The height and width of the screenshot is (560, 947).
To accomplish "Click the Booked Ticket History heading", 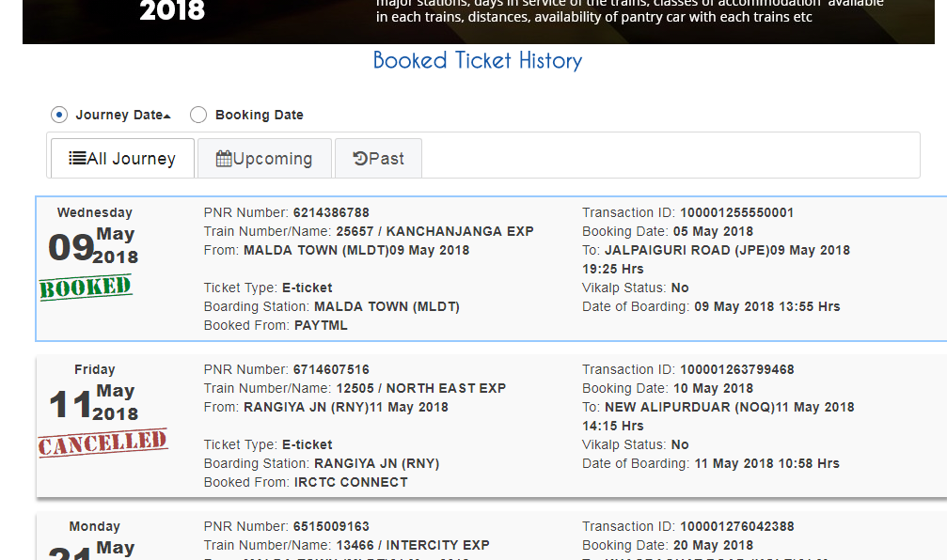I will (x=477, y=61).
